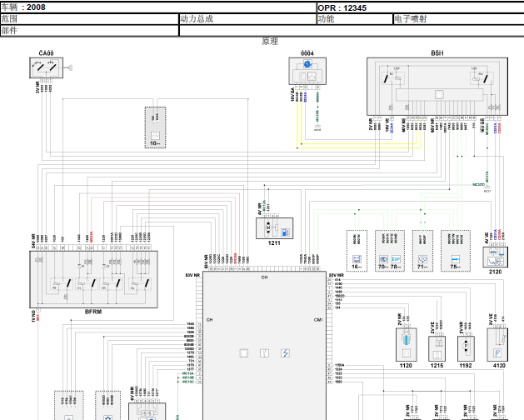Click the '部件' header cell
Viewport: 524px width, 420px height.
pos(90,31)
